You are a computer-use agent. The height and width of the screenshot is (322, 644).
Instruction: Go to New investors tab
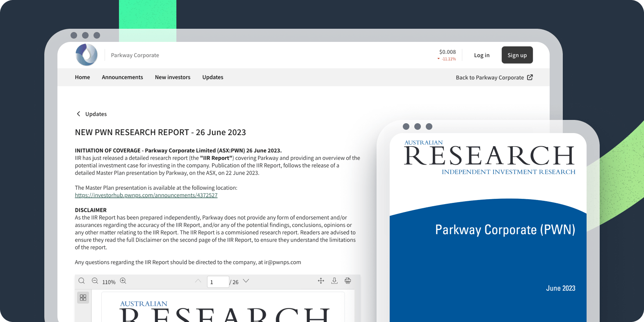click(x=173, y=77)
